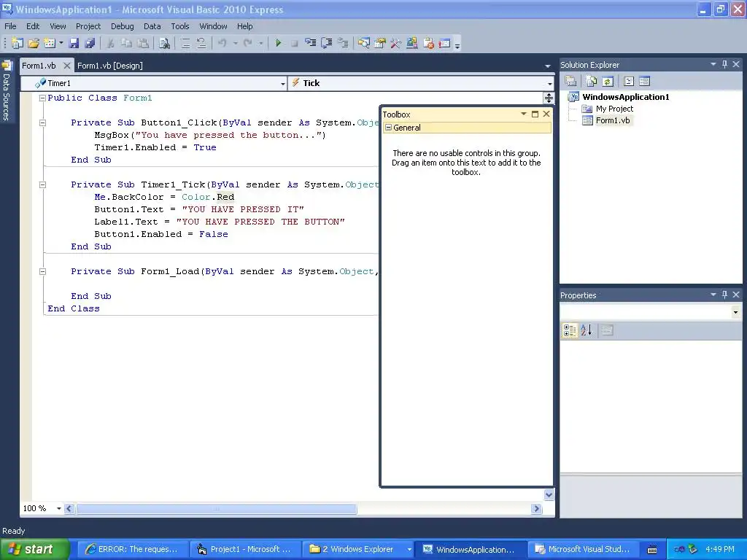Open the Toolbox icon with crossed tools
Viewport: 747px width, 560px height.
(396, 43)
